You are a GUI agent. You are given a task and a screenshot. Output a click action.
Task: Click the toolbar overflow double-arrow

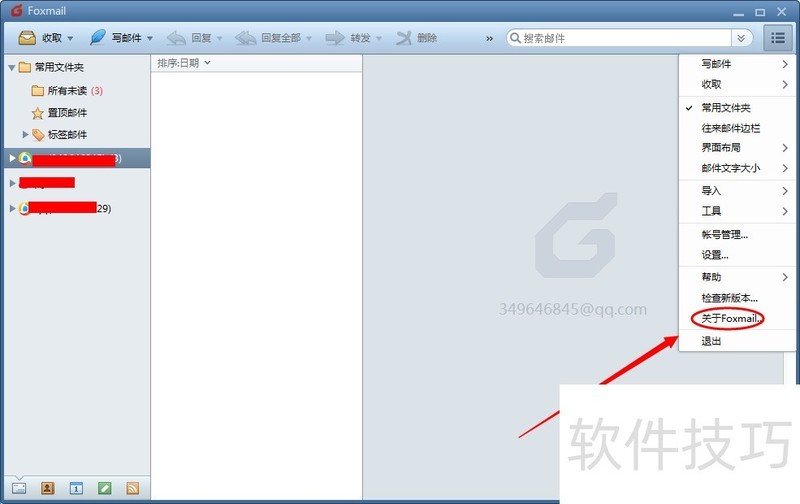pos(489,38)
